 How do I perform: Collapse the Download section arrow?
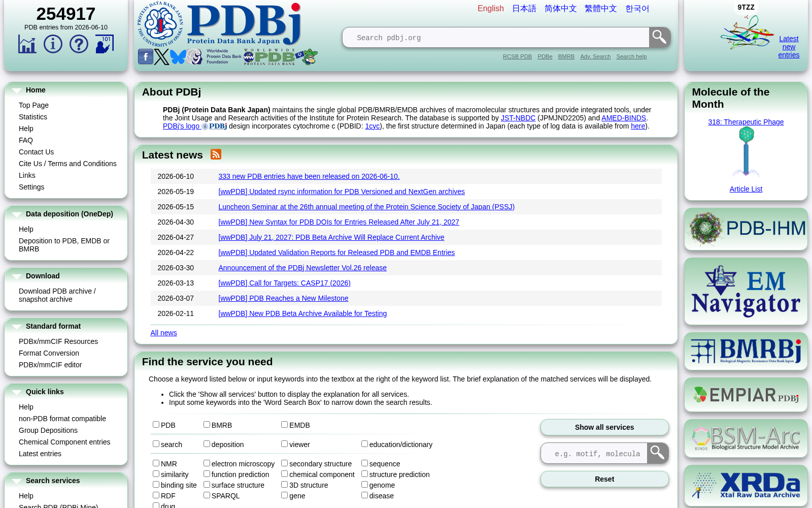(17, 276)
